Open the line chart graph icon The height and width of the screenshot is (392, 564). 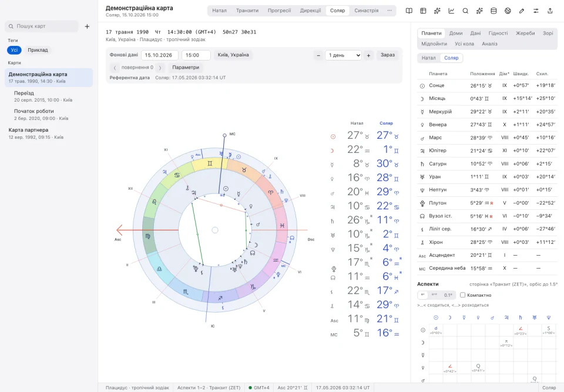click(451, 11)
